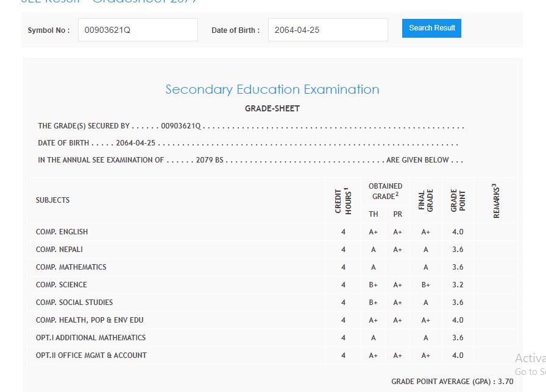Click the OBTAINED GRADE column header

(x=385, y=191)
